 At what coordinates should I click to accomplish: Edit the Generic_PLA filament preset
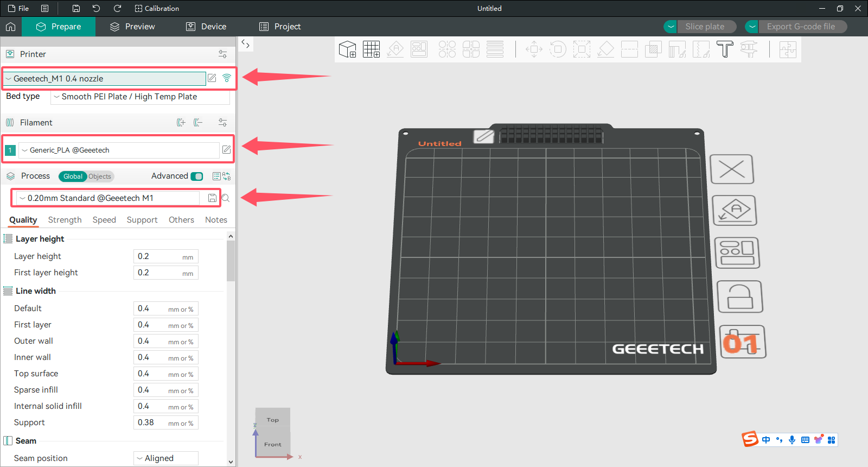[x=227, y=150]
